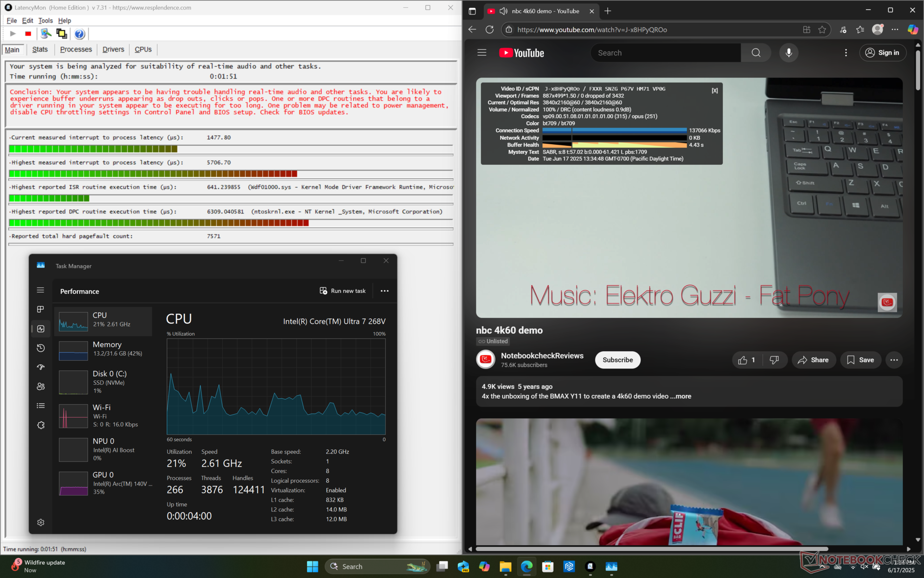Refresh the Edge browser page
Screen dimensions: 924x578
[x=489, y=30]
